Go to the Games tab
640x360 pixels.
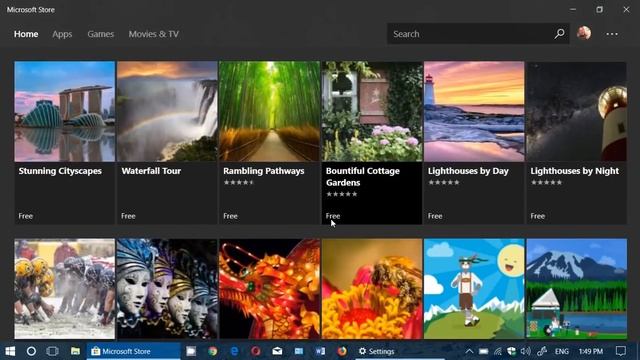[x=100, y=34]
